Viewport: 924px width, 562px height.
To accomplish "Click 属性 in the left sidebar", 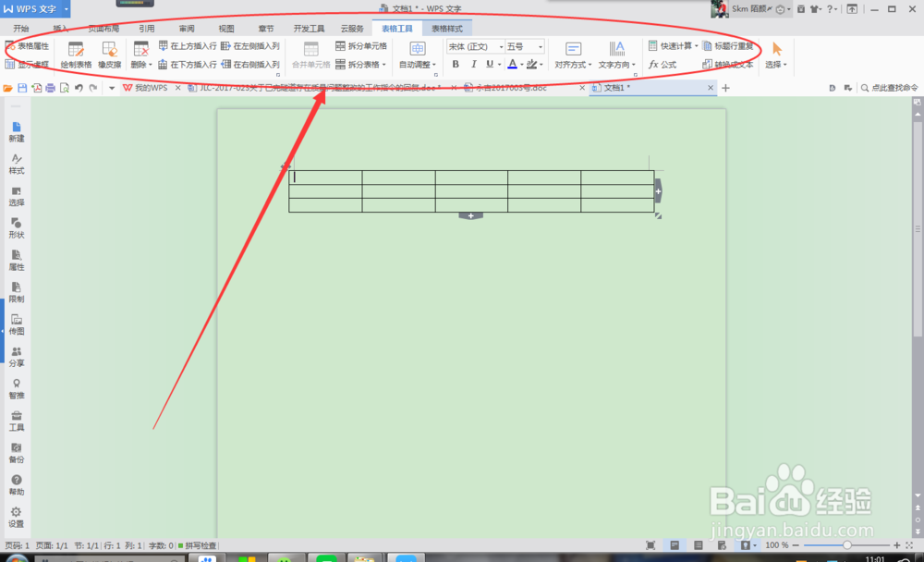I will 17,261.
